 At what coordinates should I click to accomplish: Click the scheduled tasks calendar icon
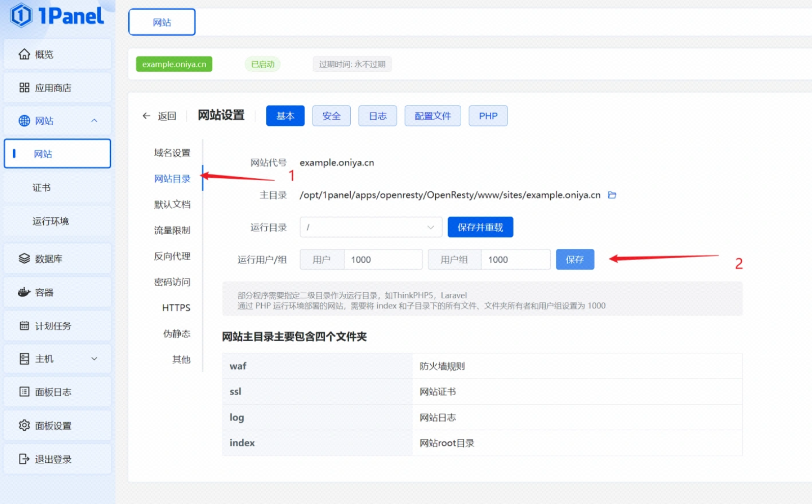(24, 326)
